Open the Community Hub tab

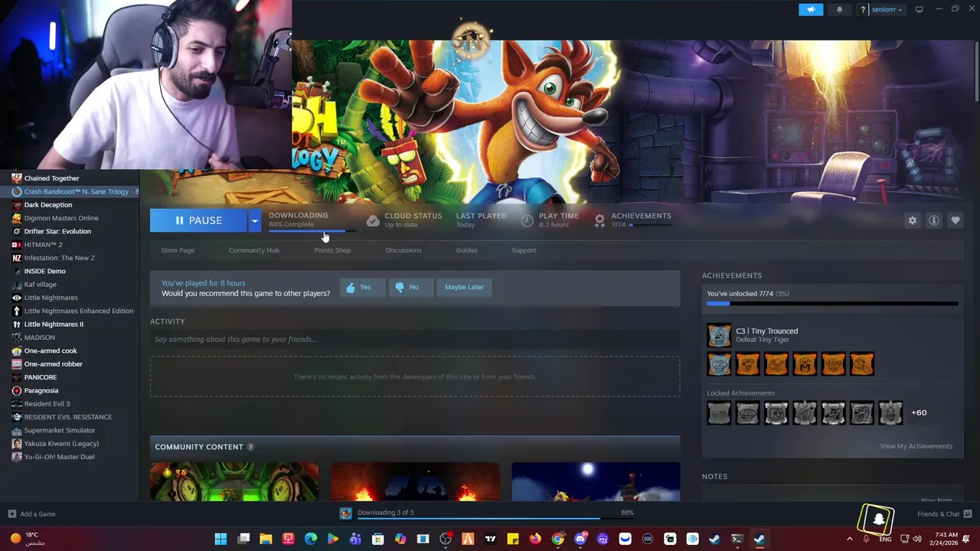pyautogui.click(x=254, y=250)
